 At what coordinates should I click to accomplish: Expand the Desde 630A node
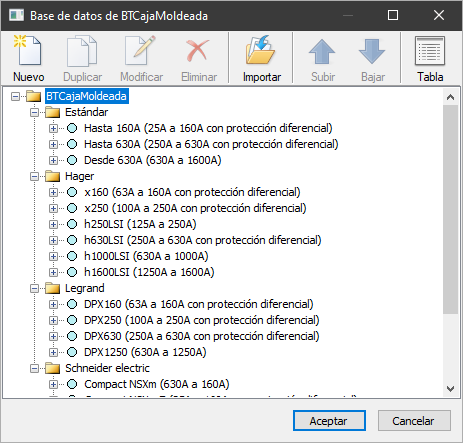coord(53,161)
